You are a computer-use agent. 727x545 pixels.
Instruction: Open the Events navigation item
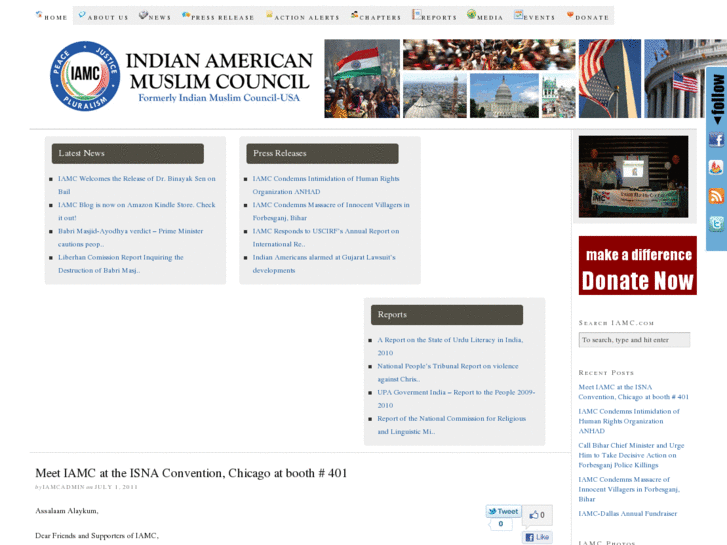click(534, 16)
